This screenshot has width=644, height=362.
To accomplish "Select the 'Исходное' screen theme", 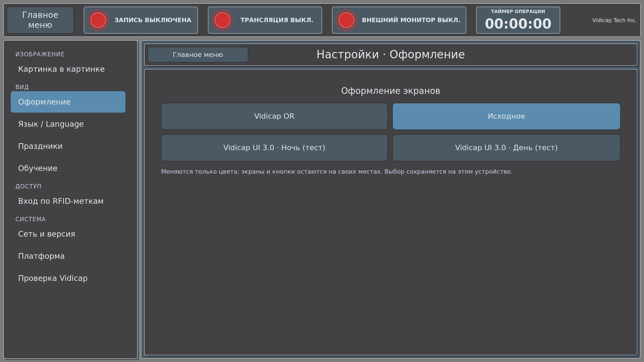I will point(506,116).
